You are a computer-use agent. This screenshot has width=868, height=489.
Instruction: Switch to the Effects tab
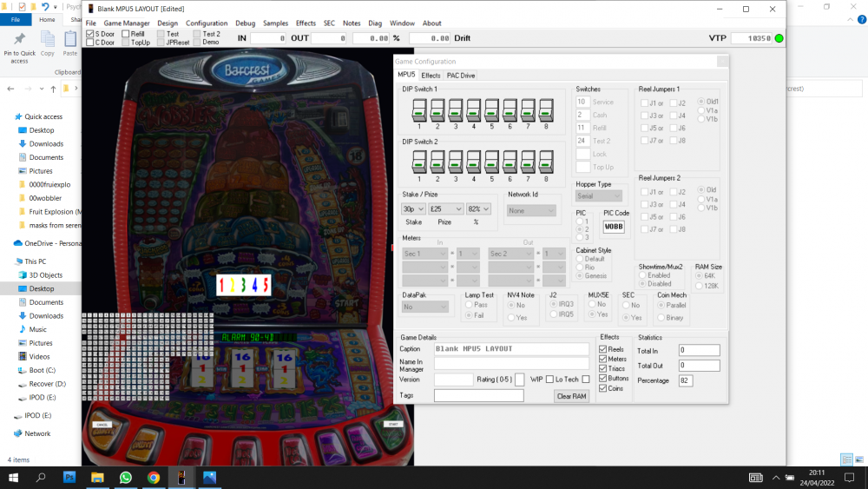coord(431,76)
